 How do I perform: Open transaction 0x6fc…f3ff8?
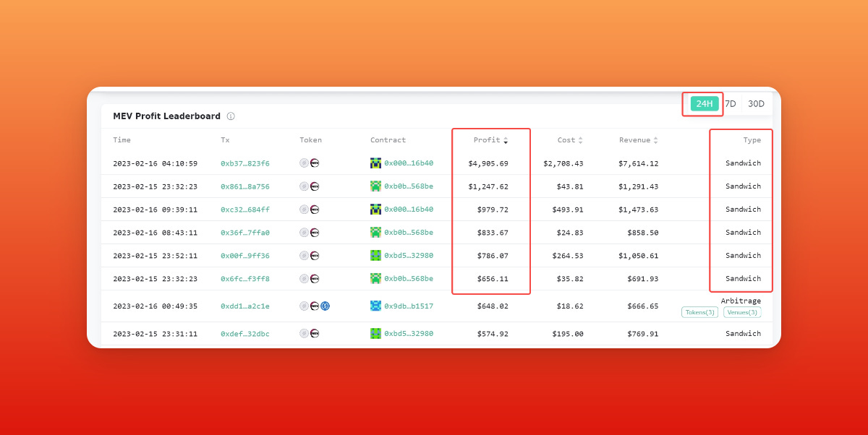pyautogui.click(x=245, y=279)
